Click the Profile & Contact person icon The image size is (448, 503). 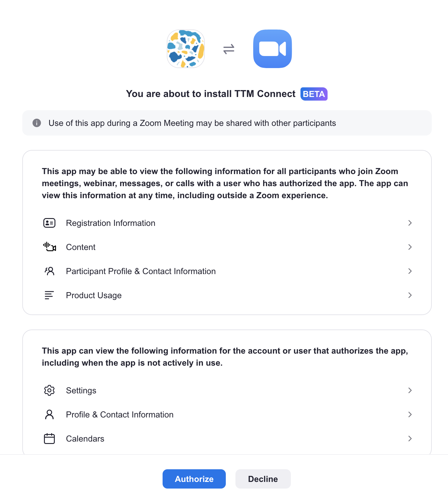pyautogui.click(x=49, y=414)
